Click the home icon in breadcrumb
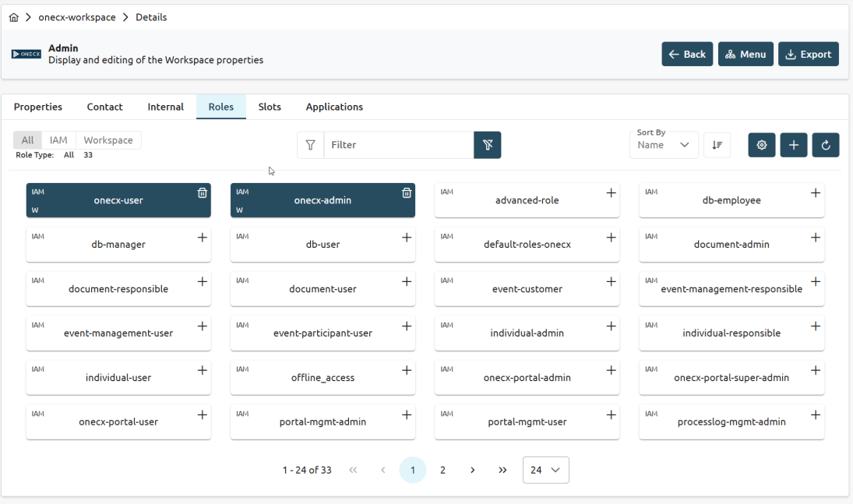 click(x=13, y=17)
